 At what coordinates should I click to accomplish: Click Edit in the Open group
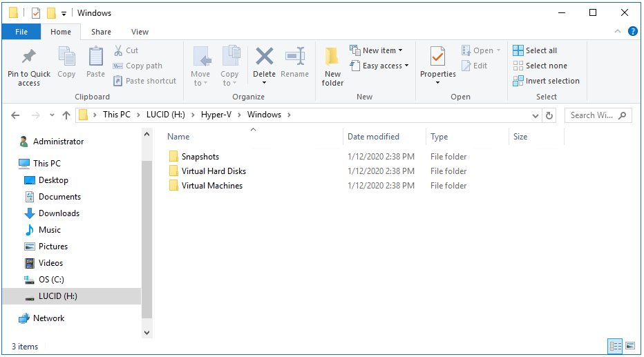[x=475, y=66]
